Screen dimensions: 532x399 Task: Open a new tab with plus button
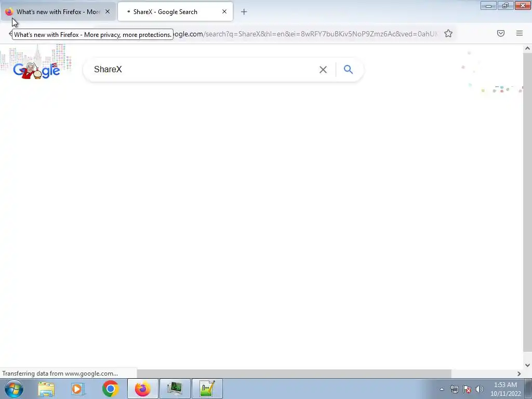point(244,12)
